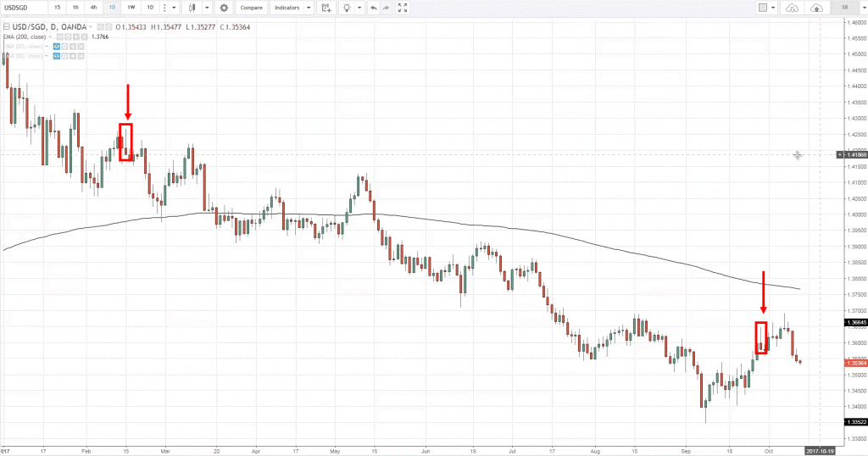Click the candlestick chart style icon
Viewport: 868px width, 456px height.
[193, 8]
